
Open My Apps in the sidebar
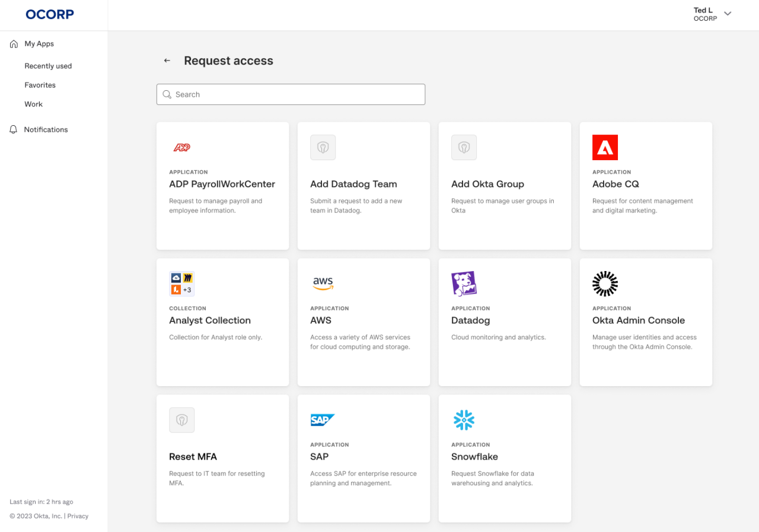(39, 44)
